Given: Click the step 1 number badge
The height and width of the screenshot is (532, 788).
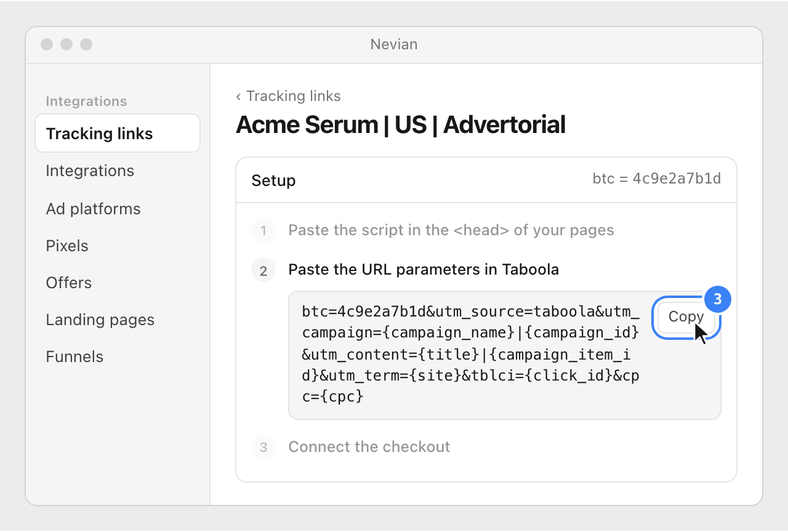Looking at the screenshot, I should pos(263,231).
